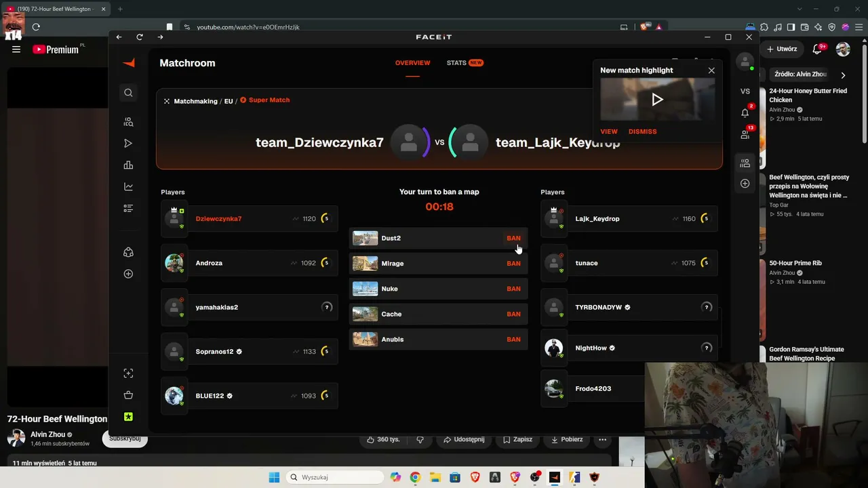Click the Zapisz save button
This screenshot has height=488, width=868.
coord(517,439)
